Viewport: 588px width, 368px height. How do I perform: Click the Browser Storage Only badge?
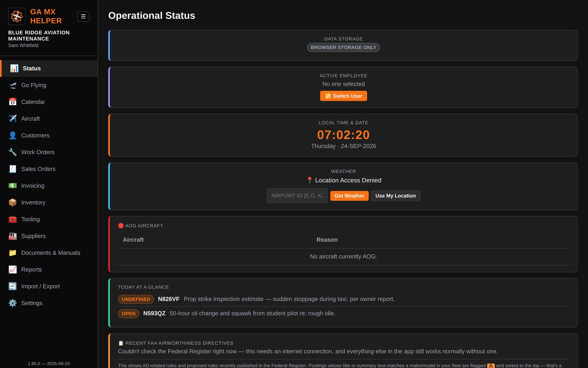coord(343,47)
